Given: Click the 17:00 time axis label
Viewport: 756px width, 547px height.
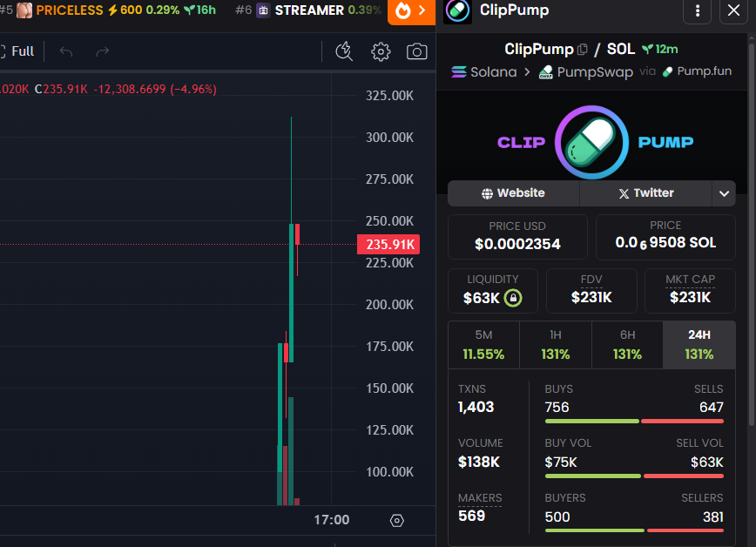Looking at the screenshot, I should pyautogui.click(x=331, y=520).
